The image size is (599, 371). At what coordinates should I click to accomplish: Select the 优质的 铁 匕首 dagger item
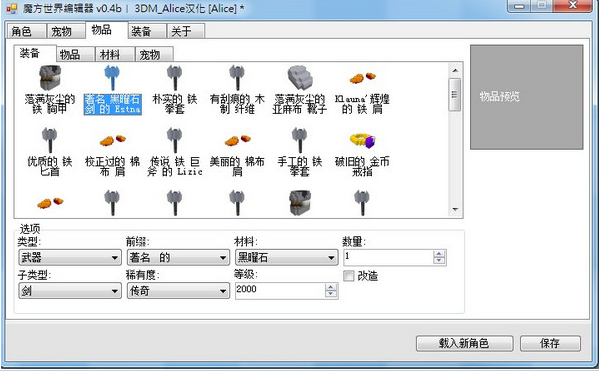coord(50,152)
